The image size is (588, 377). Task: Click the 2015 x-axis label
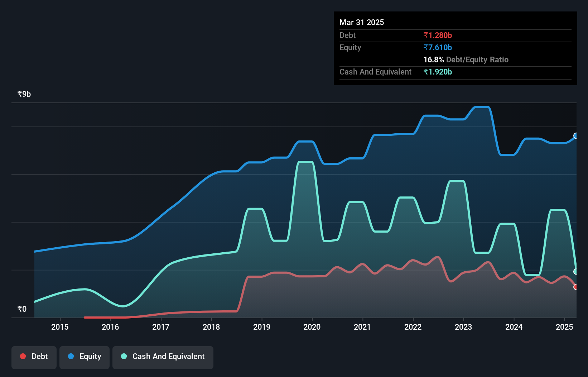click(x=60, y=327)
